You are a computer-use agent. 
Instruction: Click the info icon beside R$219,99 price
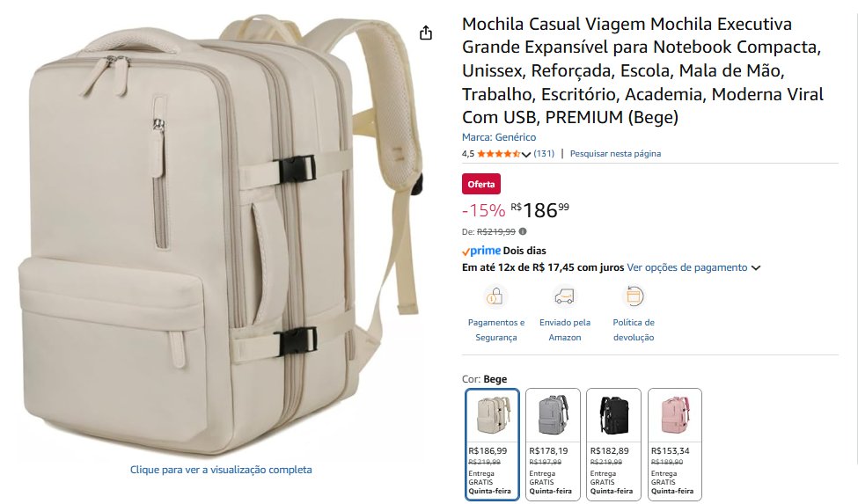tap(523, 232)
